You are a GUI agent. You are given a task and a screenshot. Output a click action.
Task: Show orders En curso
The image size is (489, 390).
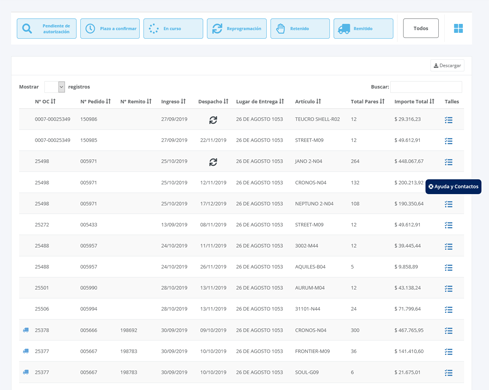[x=173, y=29]
